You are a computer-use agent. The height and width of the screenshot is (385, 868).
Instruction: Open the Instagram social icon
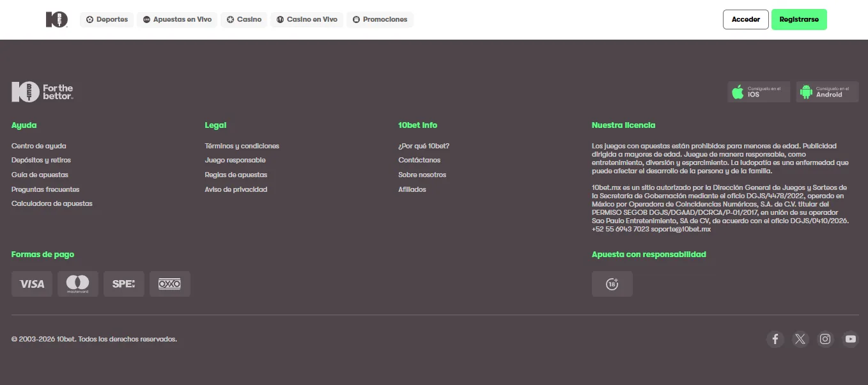tap(825, 340)
